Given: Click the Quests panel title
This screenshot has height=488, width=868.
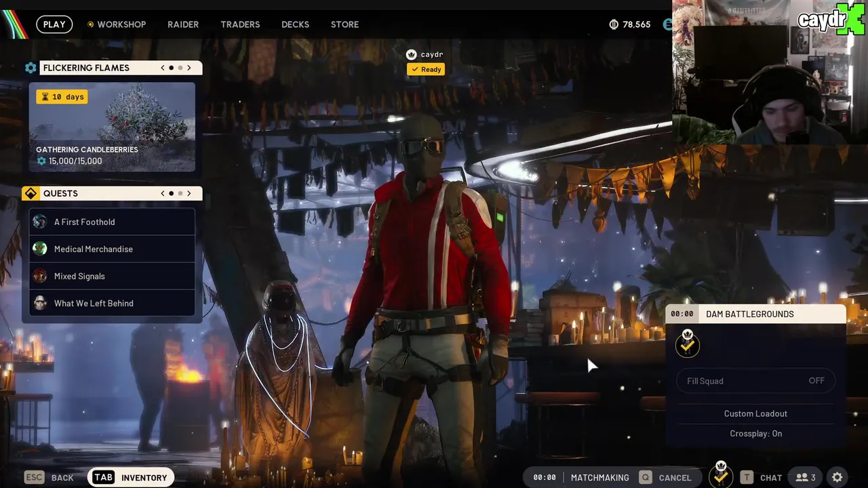Looking at the screenshot, I should (x=60, y=193).
